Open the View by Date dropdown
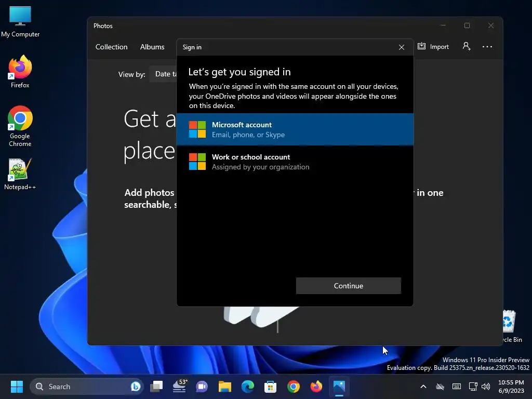532x399 pixels. coord(164,74)
